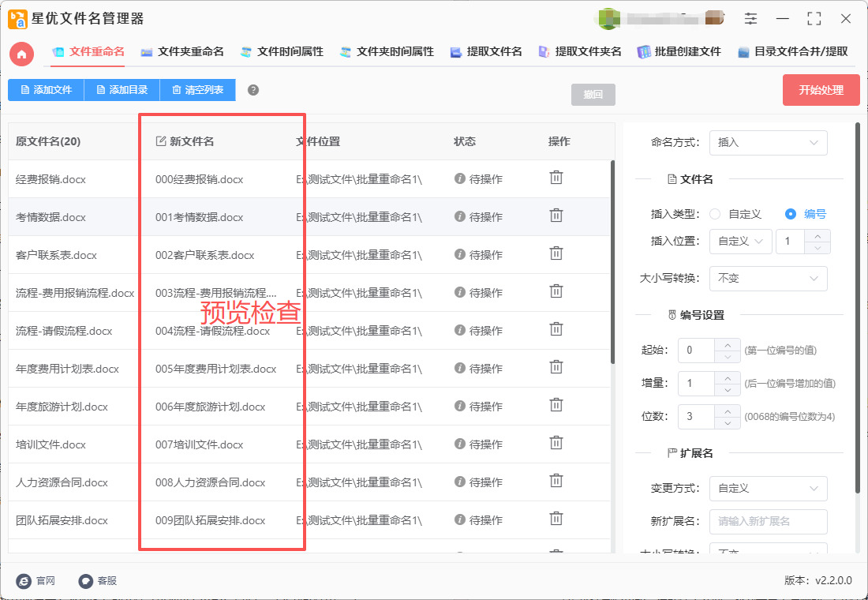Delete the 经费报销.docx row with trash icon
Screen dimensions: 868x600
[x=556, y=178]
